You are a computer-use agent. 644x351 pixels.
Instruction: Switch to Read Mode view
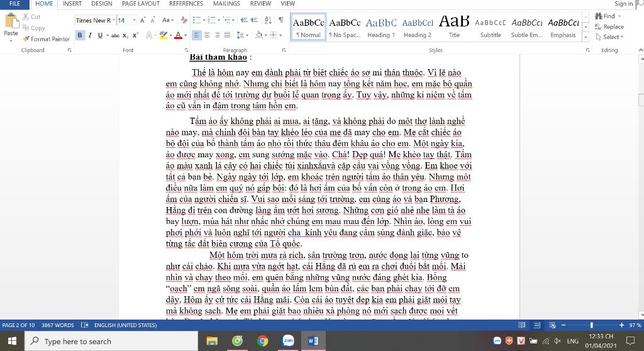[521, 325]
